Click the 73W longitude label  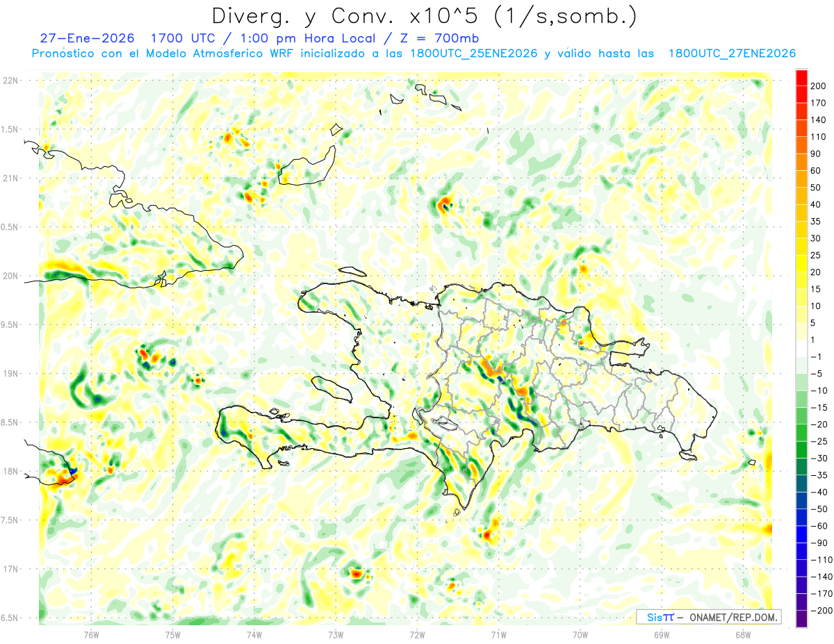point(336,634)
